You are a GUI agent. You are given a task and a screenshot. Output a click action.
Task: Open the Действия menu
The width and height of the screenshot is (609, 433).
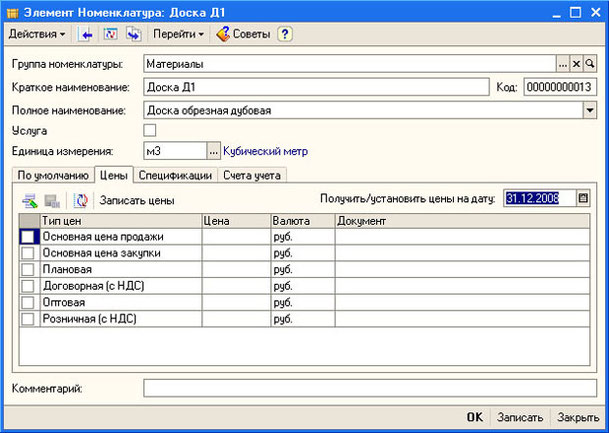(37, 34)
